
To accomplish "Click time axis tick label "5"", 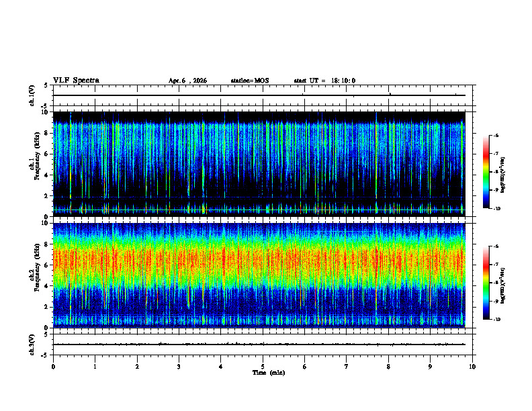I will click(x=263, y=367).
